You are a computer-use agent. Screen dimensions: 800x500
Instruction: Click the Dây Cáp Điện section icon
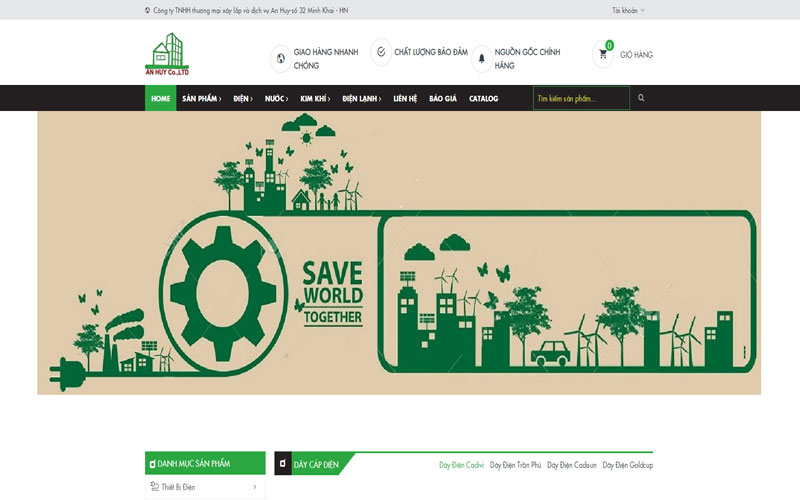pos(285,465)
